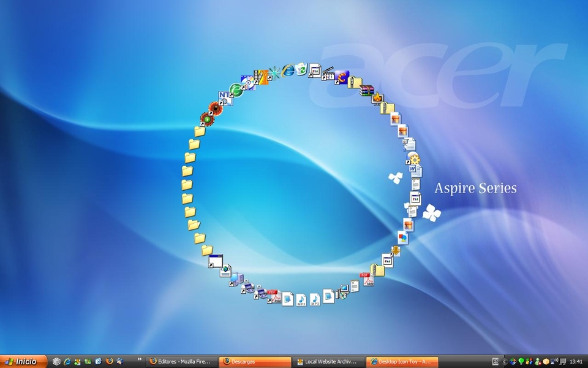The height and width of the screenshot is (368, 588).
Task: Open the Word document desktop icon
Action: (415, 171)
